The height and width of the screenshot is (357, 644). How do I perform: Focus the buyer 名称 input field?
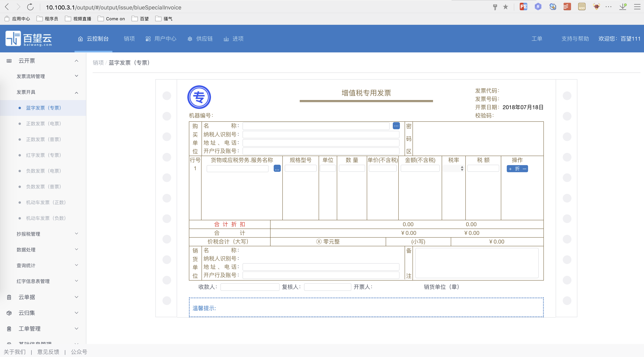[x=316, y=126]
